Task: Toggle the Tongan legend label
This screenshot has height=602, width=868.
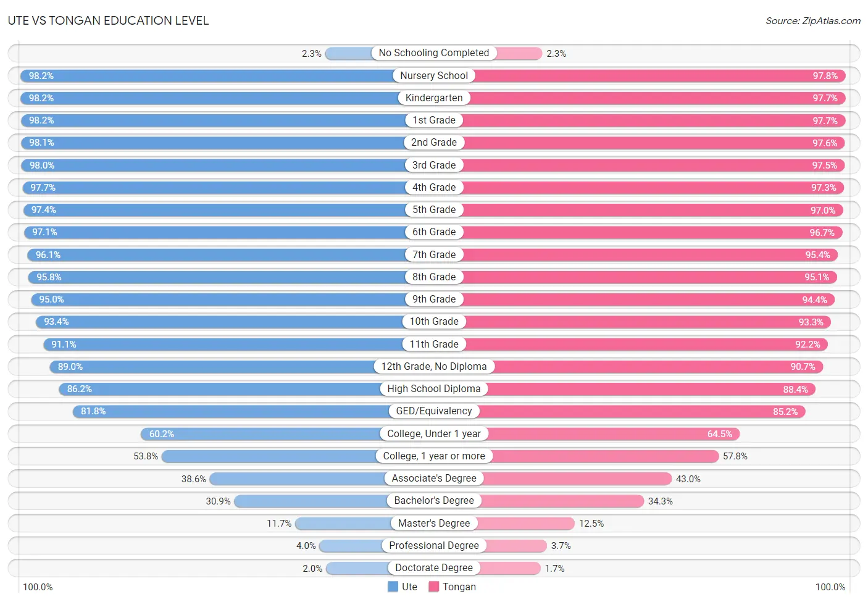Action: click(459, 587)
